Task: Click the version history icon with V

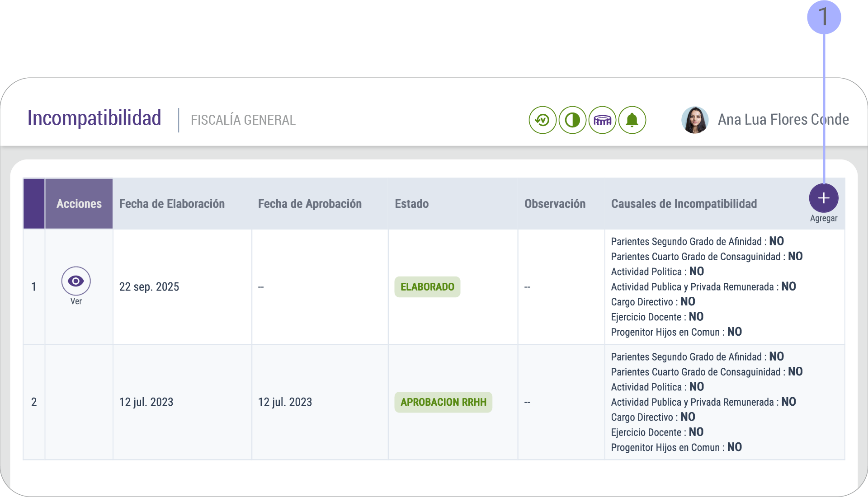Action: click(x=542, y=120)
